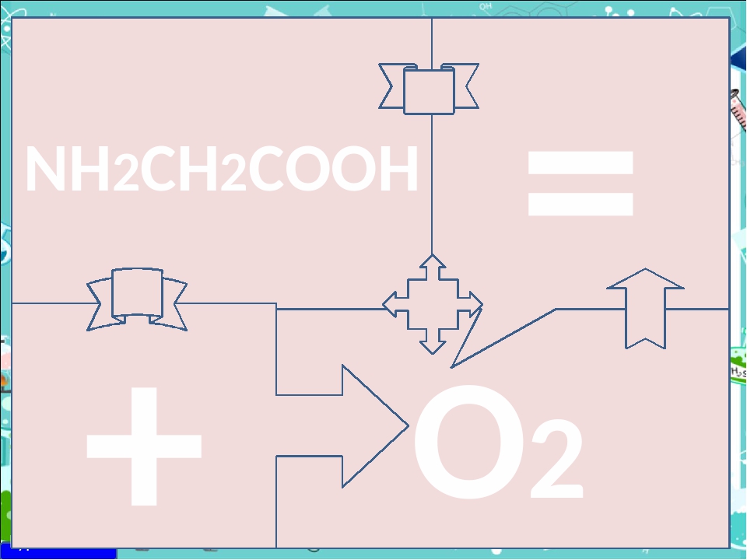This screenshot has width=747, height=560.
Task: Select the white plus sign
Action: 144,445
